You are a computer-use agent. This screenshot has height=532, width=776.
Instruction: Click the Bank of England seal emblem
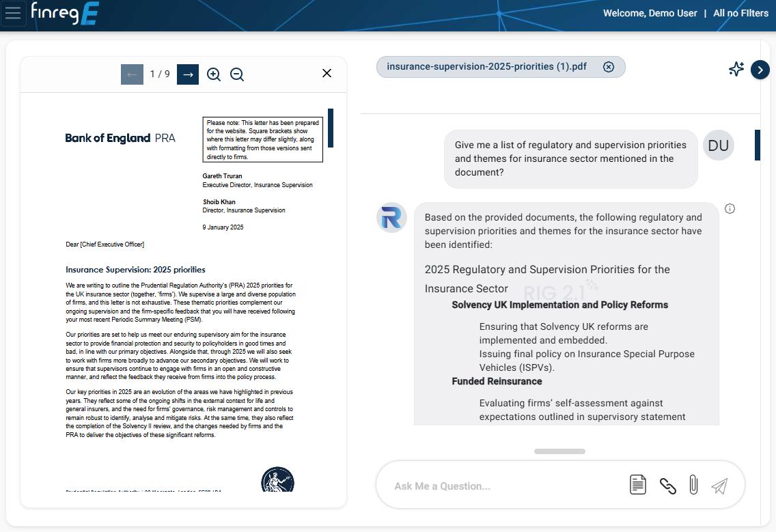click(277, 479)
